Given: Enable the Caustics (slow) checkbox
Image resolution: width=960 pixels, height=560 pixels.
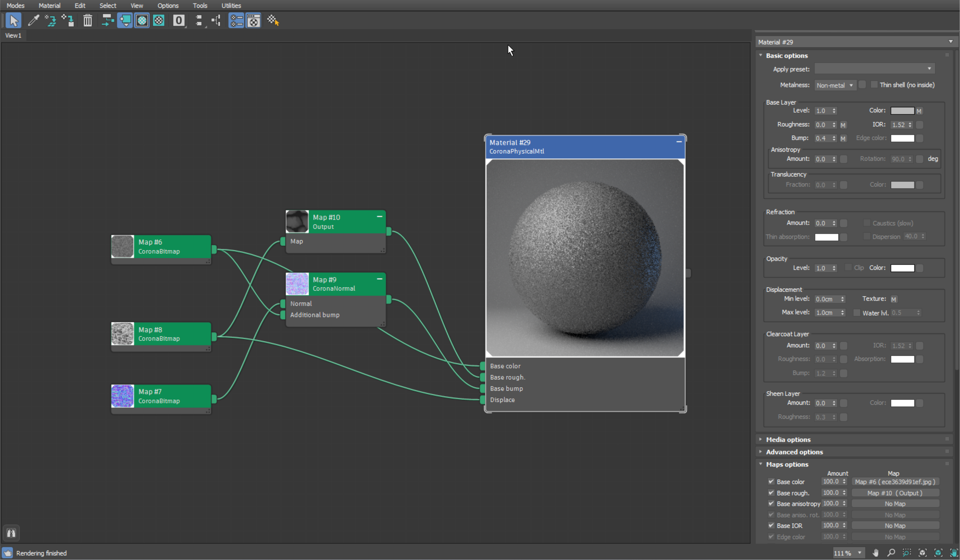Looking at the screenshot, I should pyautogui.click(x=867, y=223).
